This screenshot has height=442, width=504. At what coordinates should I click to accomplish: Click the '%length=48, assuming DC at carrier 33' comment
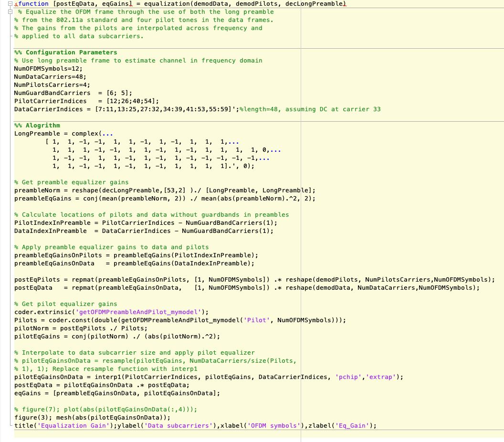point(310,109)
